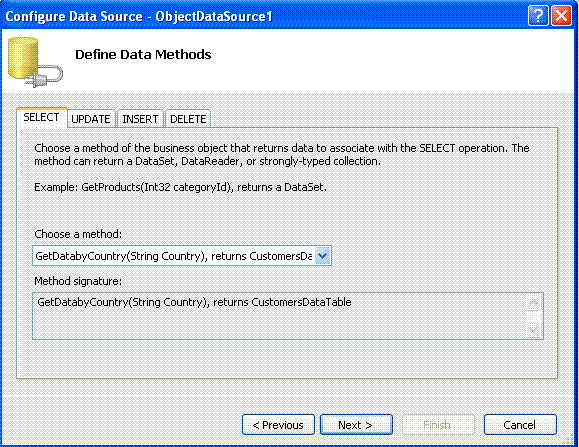This screenshot has height=447, width=579.
Task: Click the resize grip in dialog corner
Action: point(571,439)
